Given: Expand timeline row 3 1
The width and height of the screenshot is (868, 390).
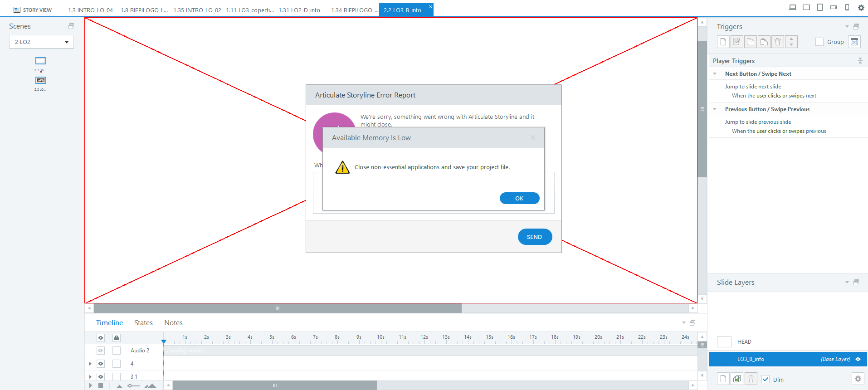Looking at the screenshot, I should pyautogui.click(x=90, y=376).
